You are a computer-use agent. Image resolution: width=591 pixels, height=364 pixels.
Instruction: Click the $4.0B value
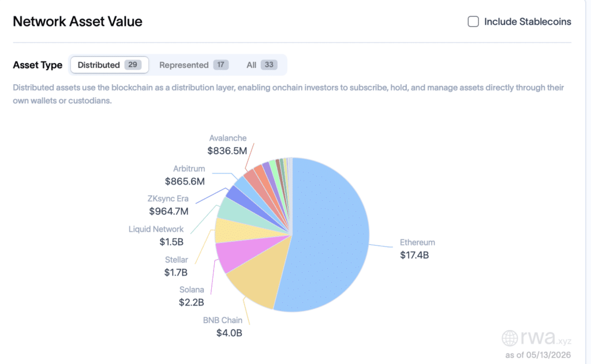click(229, 333)
